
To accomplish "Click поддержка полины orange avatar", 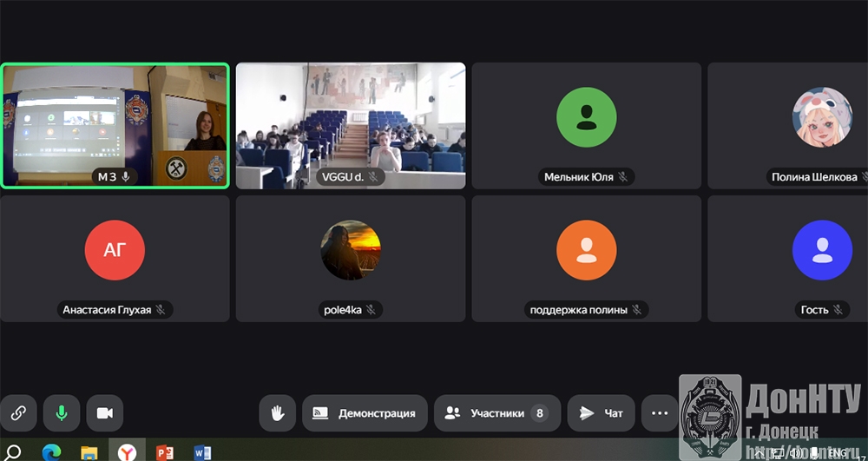I will point(587,250).
